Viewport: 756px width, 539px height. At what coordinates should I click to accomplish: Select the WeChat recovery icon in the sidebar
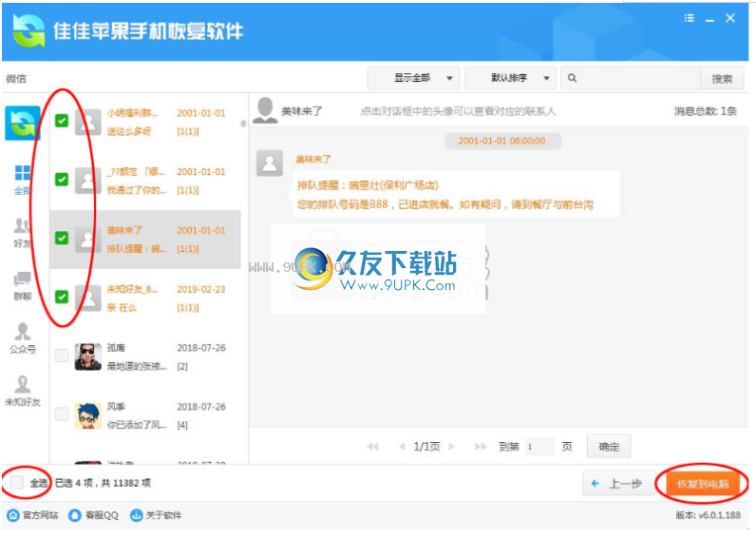click(22, 123)
